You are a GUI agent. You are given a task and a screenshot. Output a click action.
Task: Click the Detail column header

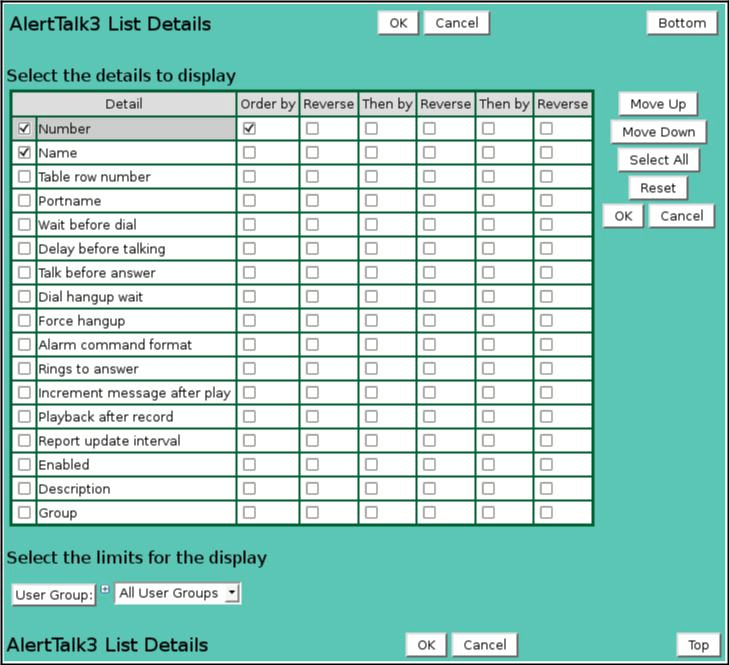(x=124, y=104)
